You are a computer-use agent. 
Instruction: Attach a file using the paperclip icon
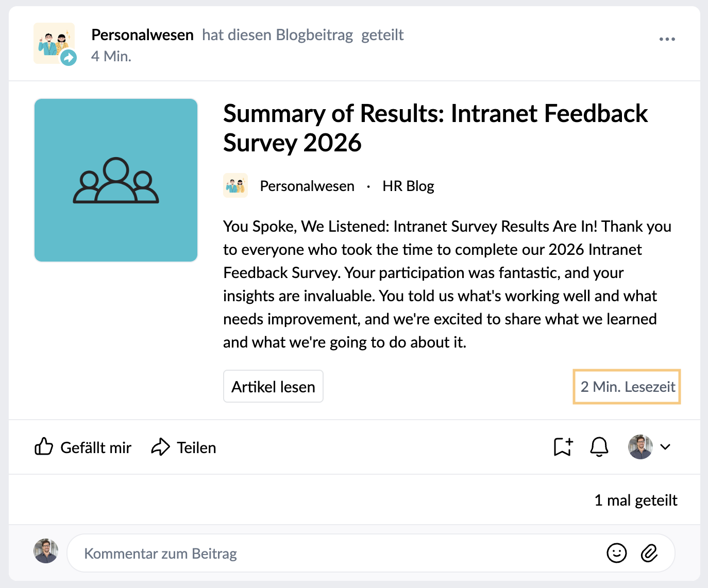649,553
